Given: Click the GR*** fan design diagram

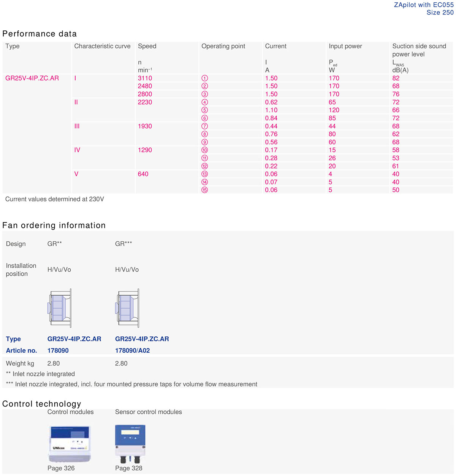Looking at the screenshot, I should pos(127,308).
